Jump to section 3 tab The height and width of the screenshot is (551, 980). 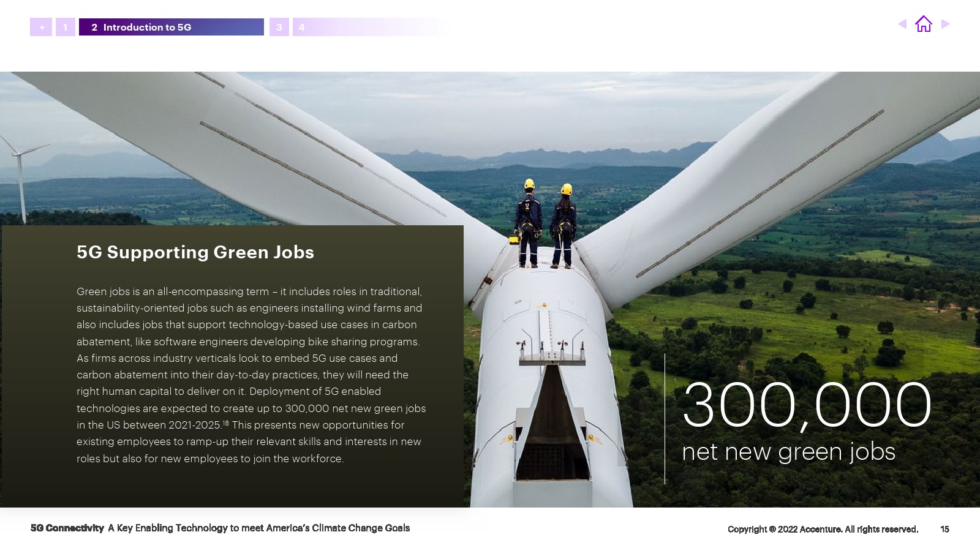(279, 27)
